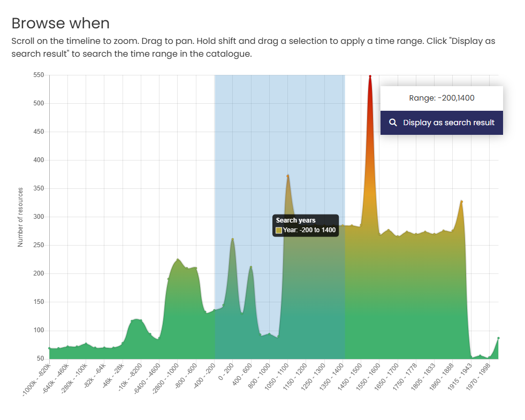Select the data point peak above 400 - 600
This screenshot has width=525, height=420.
(x=251, y=267)
